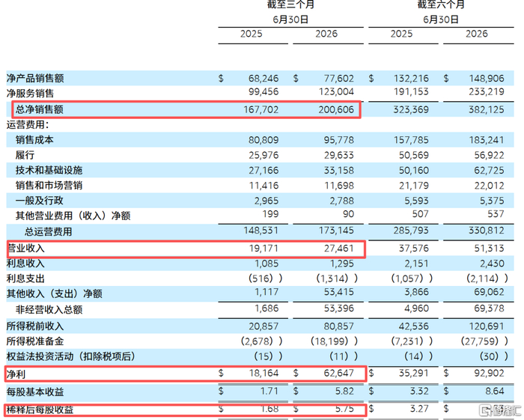Screen dimensions: 524x420
Task: Click the three-month 2026 total net sales value 200,606
Action: click(336, 109)
